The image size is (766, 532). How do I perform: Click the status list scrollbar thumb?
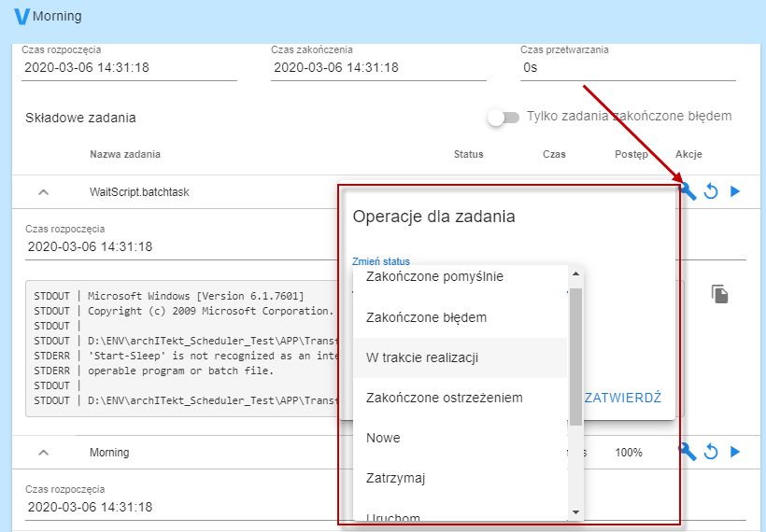575,357
